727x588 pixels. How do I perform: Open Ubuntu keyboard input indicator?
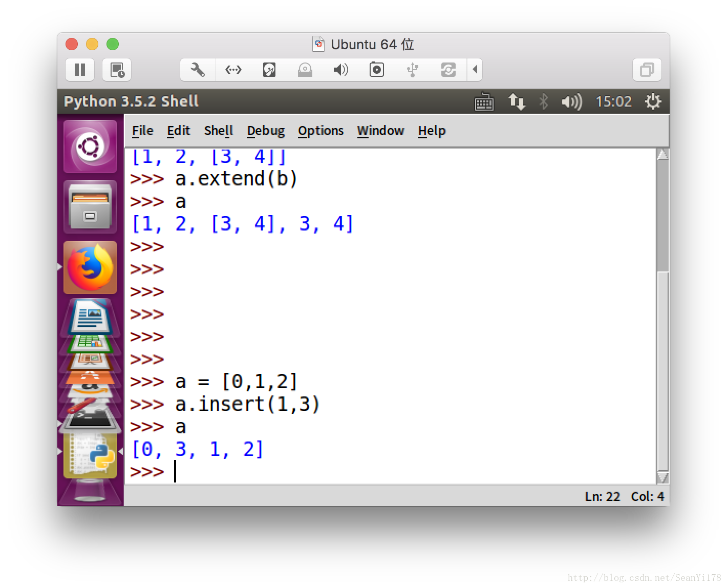click(484, 102)
